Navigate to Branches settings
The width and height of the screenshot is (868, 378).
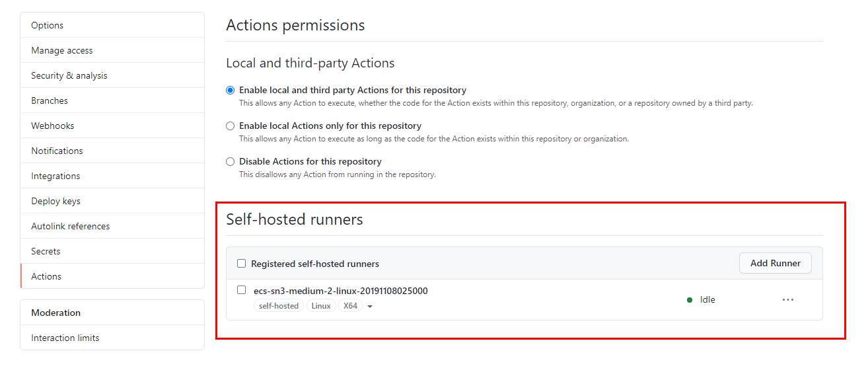click(x=50, y=100)
